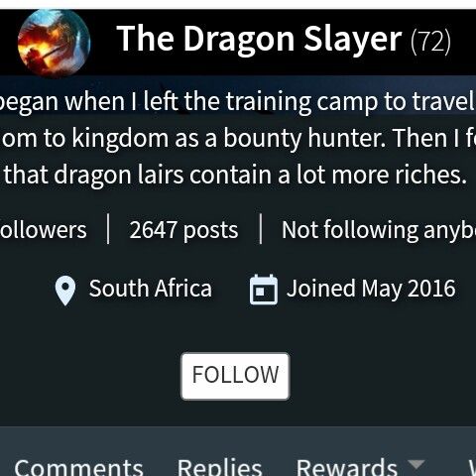View the 2647 posts link
Image resolution: width=476 pixels, height=476 pixels.
coord(183,229)
